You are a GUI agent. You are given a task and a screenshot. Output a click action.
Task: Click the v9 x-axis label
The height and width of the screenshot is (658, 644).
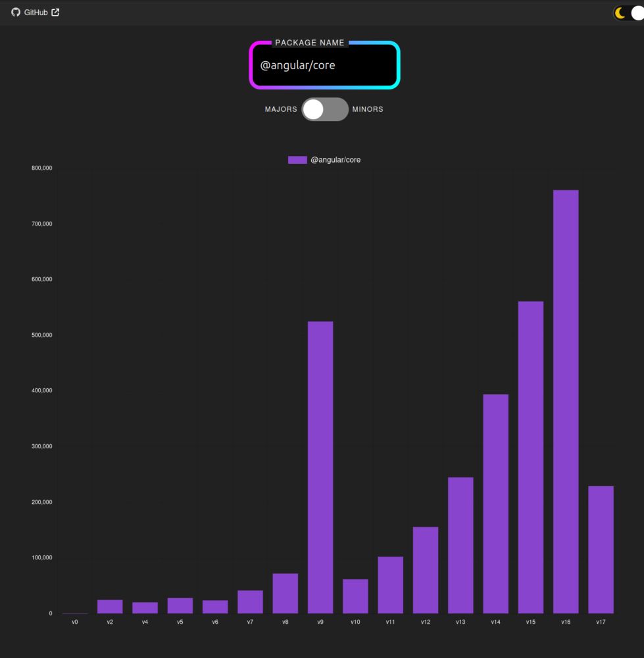320,622
